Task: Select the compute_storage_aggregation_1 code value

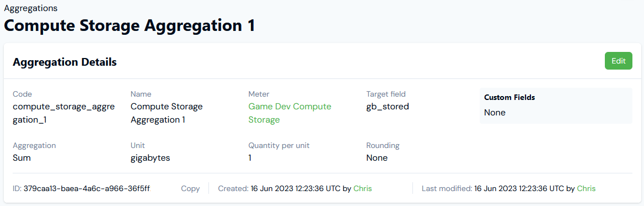Action: coord(63,113)
